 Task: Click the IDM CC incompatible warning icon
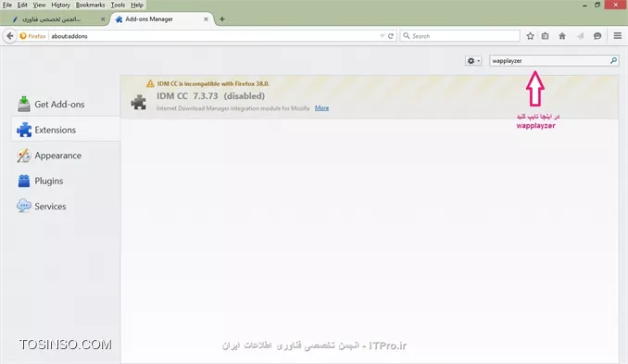click(x=150, y=83)
